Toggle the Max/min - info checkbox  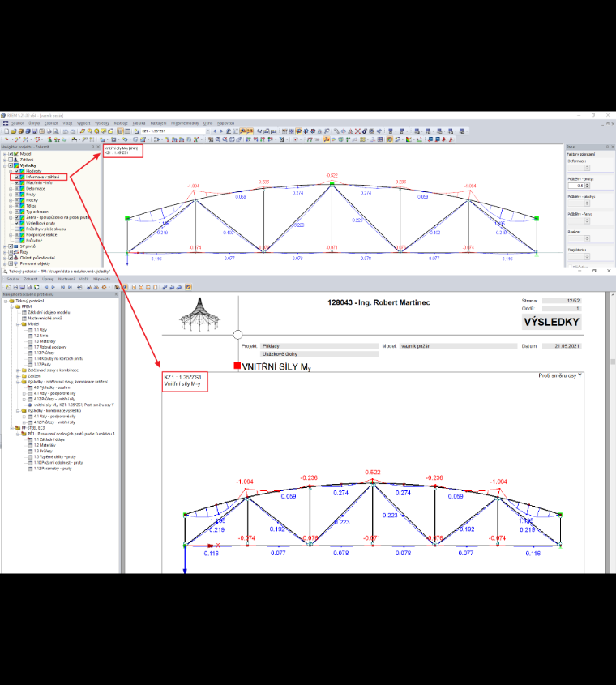click(16, 182)
